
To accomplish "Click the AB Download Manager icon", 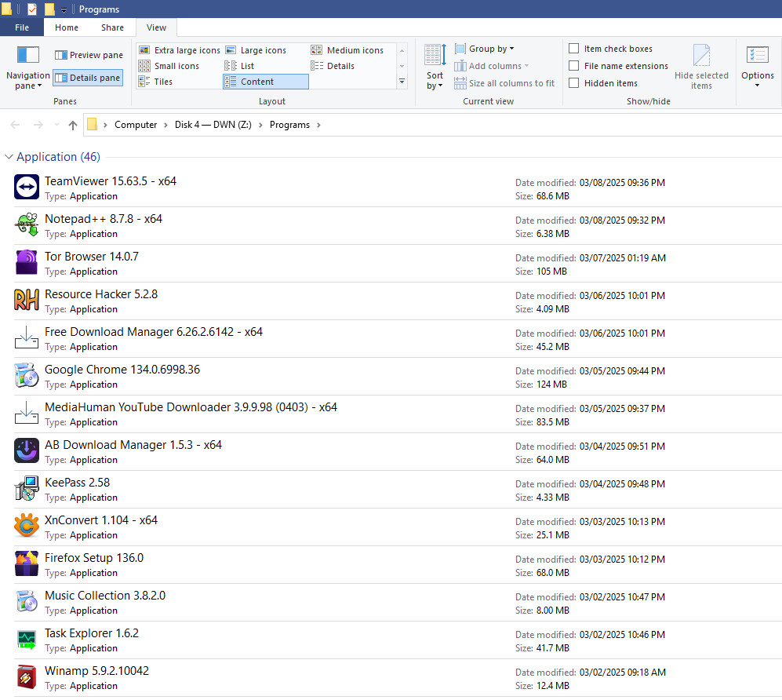I will coord(27,450).
